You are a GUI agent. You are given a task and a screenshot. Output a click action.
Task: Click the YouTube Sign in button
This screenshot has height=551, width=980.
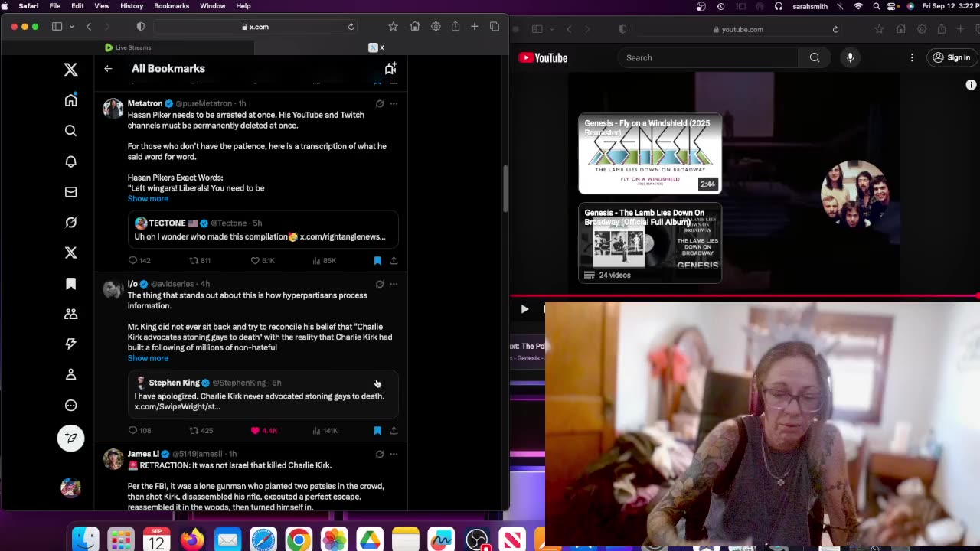pyautogui.click(x=952, y=57)
